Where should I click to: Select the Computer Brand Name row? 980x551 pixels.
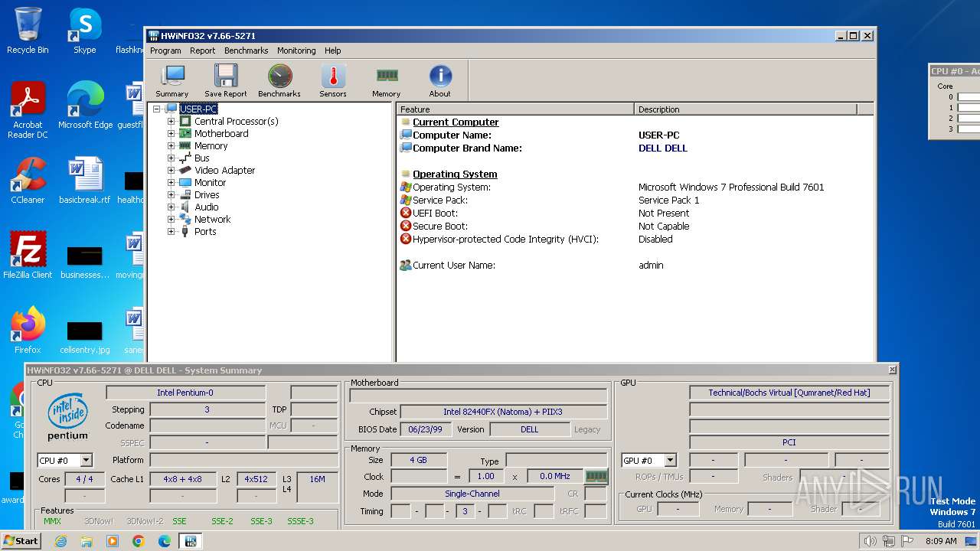(635, 148)
